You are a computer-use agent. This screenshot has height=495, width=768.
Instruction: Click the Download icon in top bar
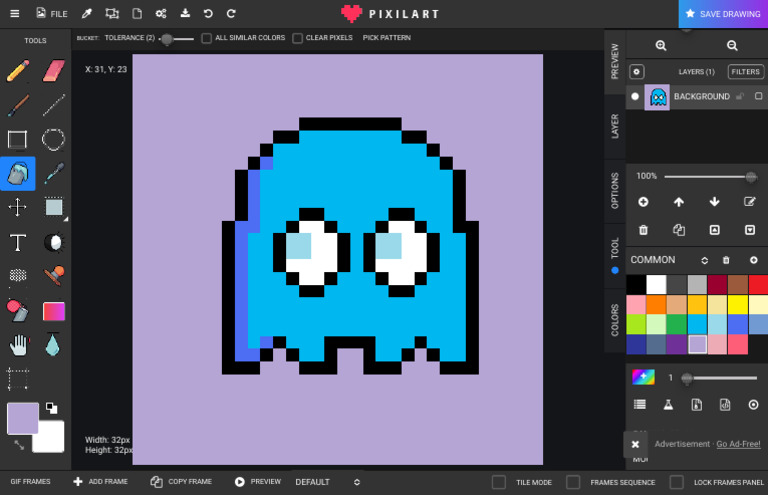coord(185,13)
